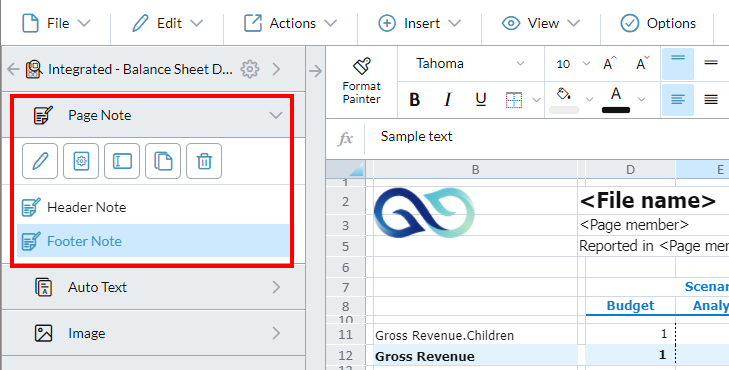The image size is (729, 370).
Task: Toggle Underline formatting
Action: coord(481,99)
